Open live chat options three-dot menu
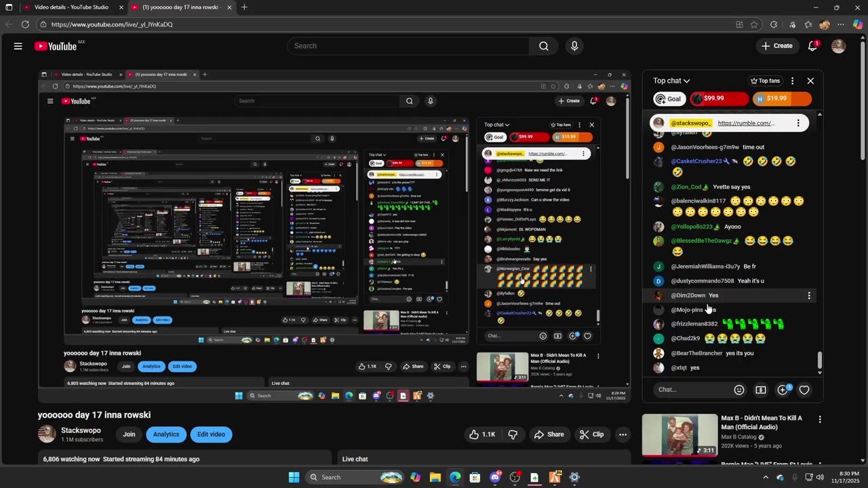Screen dimensions: 868x488 coord(792,81)
